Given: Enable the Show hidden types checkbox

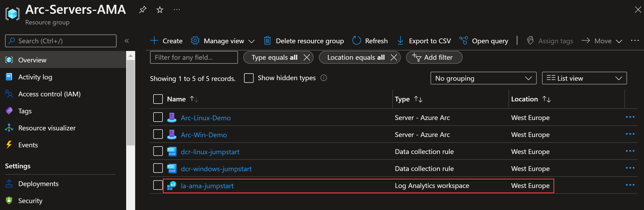Looking at the screenshot, I should click(249, 78).
